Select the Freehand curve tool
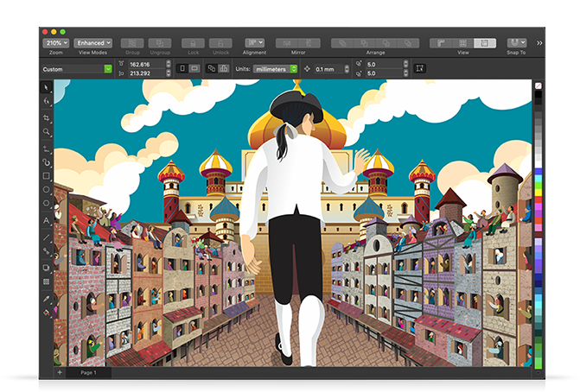This screenshot has height=392, width=580. pos(46,149)
